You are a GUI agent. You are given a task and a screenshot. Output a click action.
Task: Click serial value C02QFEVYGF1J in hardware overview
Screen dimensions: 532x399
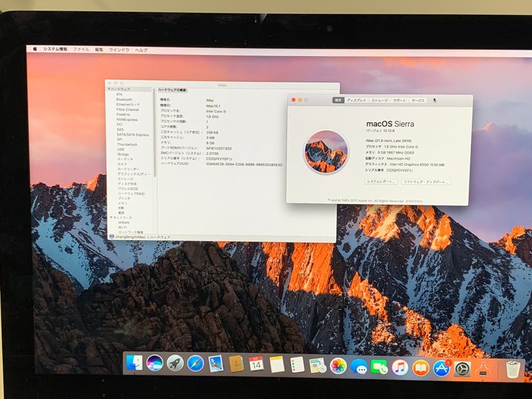click(219, 159)
